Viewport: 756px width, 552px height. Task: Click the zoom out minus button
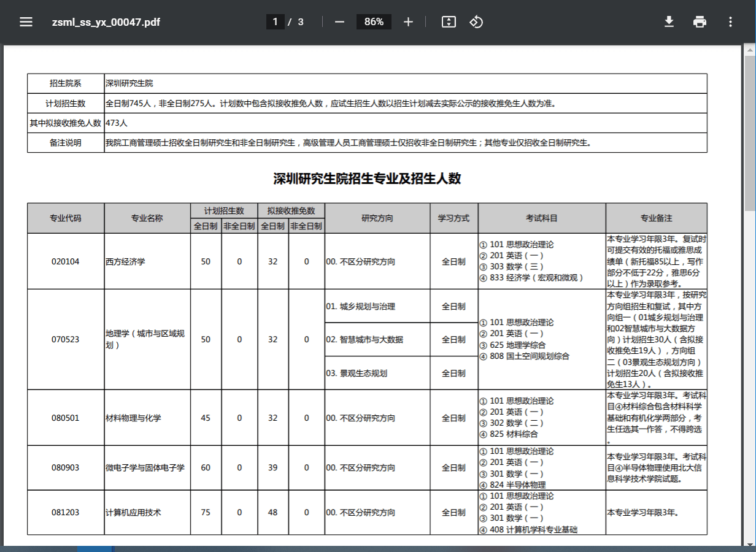(339, 22)
